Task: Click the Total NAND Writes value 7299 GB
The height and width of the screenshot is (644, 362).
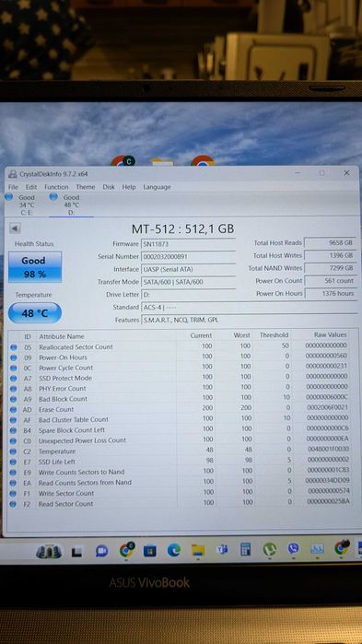Action: pyautogui.click(x=330, y=268)
